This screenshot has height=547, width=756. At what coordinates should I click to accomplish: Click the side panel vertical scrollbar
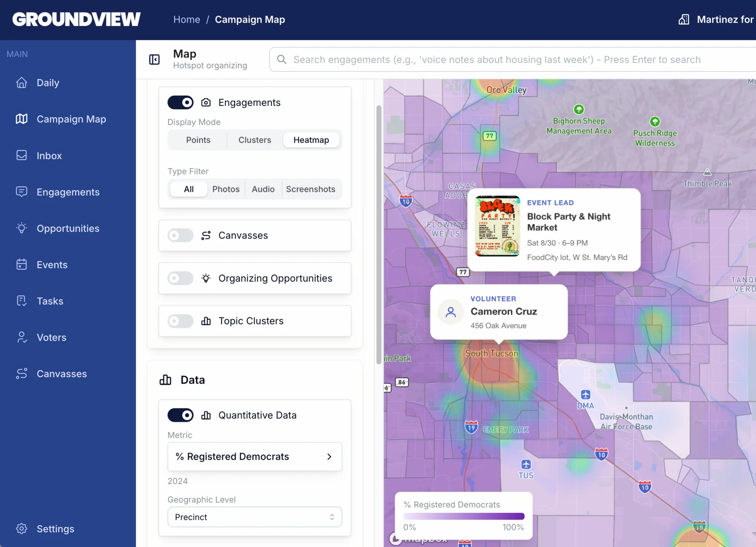point(379,234)
